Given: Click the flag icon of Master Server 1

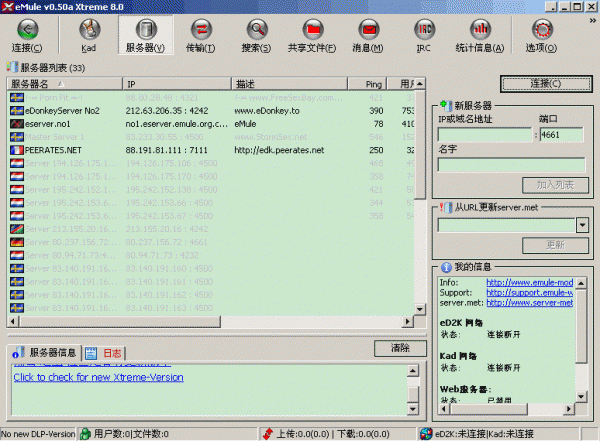Looking at the screenshot, I should tap(17, 137).
